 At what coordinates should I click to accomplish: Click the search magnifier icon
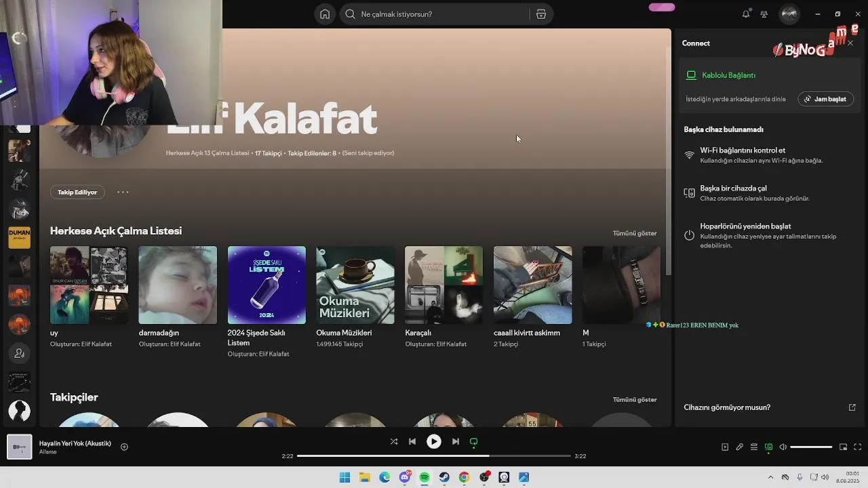(350, 14)
